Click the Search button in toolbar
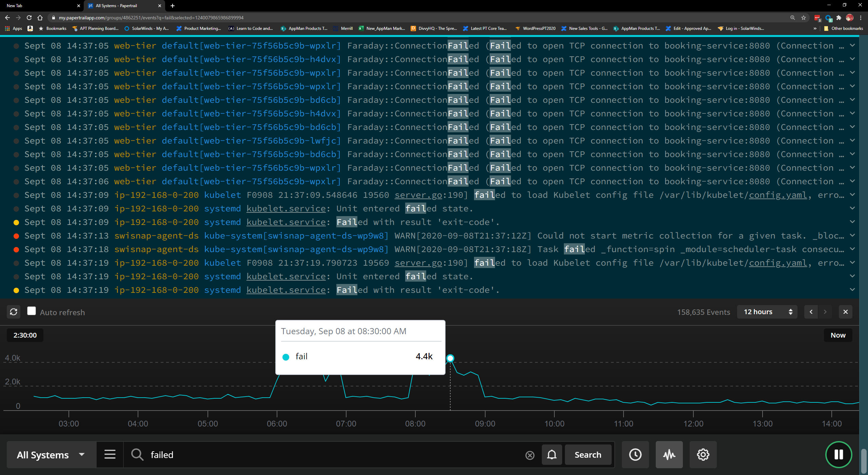868x475 pixels. click(588, 455)
